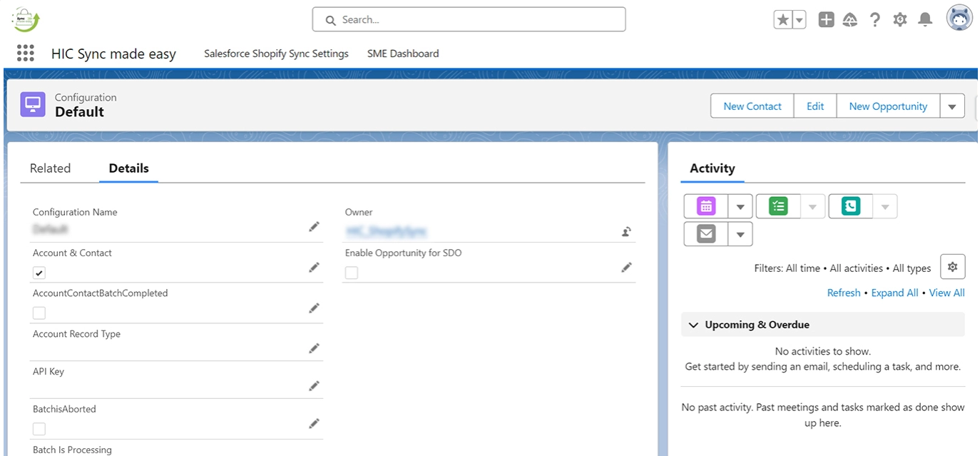Click the Salesforce Trailhead cloud icon

click(x=850, y=20)
